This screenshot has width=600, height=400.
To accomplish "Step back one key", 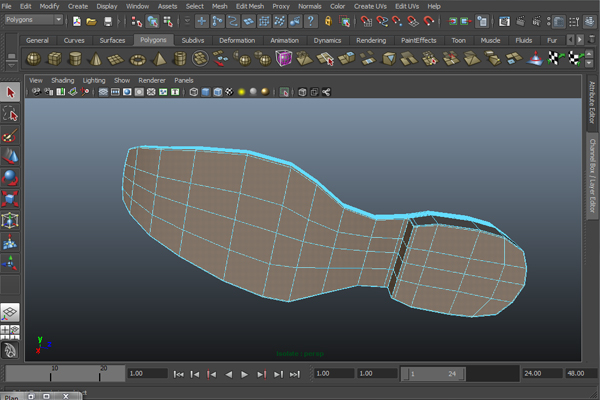I will coord(211,374).
